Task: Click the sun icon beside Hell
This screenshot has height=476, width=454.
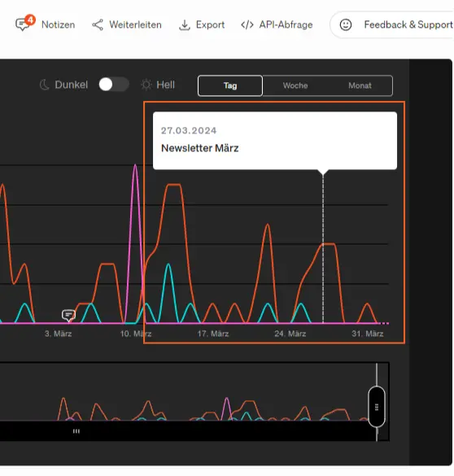Action: (146, 85)
